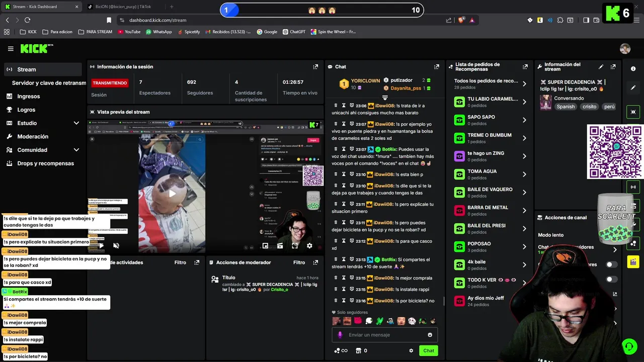Pop out the Información de la sesión panel
The image size is (644, 362).
point(315,66)
